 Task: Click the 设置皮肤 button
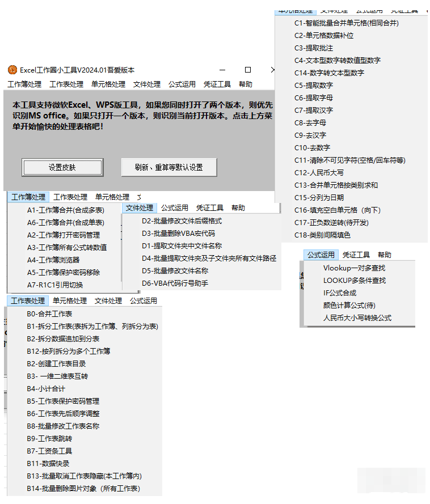click(62, 167)
